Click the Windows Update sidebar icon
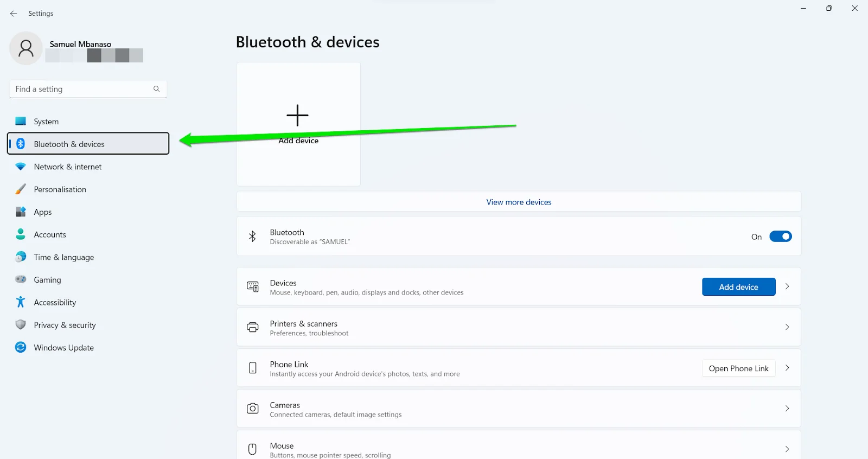868x459 pixels. point(21,347)
